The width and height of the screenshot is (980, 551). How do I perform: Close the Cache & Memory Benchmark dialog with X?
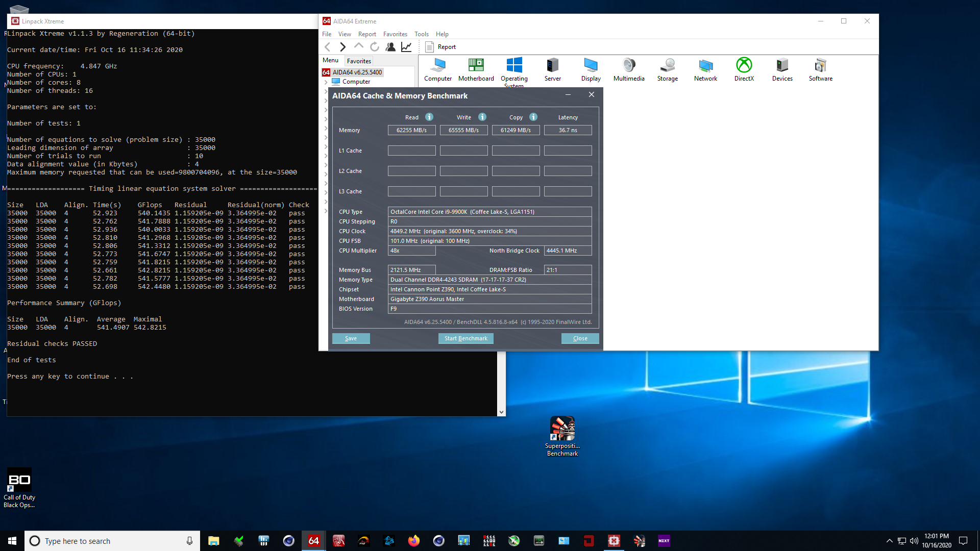[x=592, y=95]
